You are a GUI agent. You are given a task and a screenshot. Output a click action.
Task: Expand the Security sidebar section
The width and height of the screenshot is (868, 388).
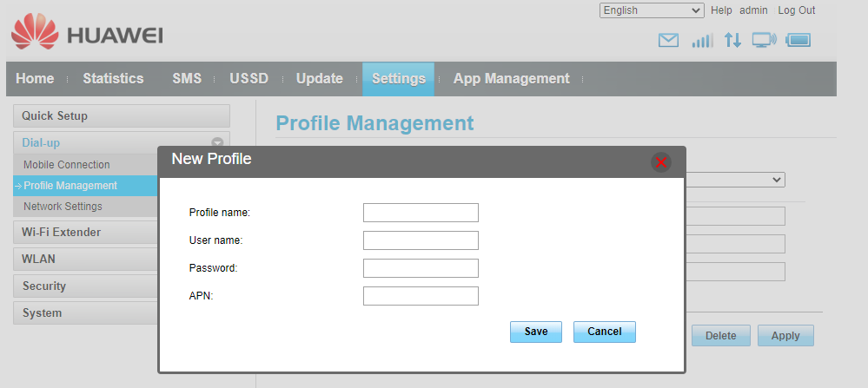(86, 286)
